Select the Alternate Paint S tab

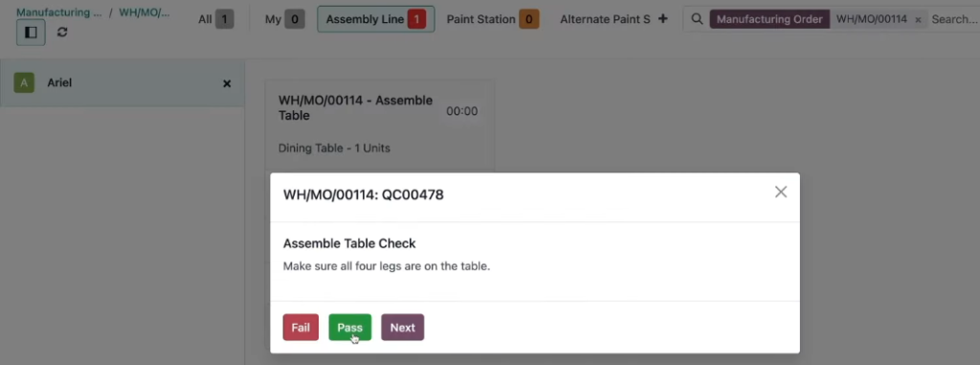(x=605, y=19)
